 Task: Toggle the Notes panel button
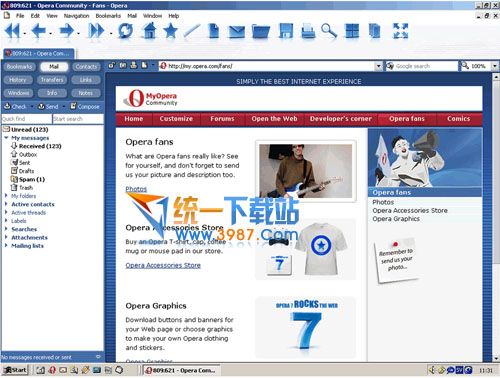tap(86, 93)
